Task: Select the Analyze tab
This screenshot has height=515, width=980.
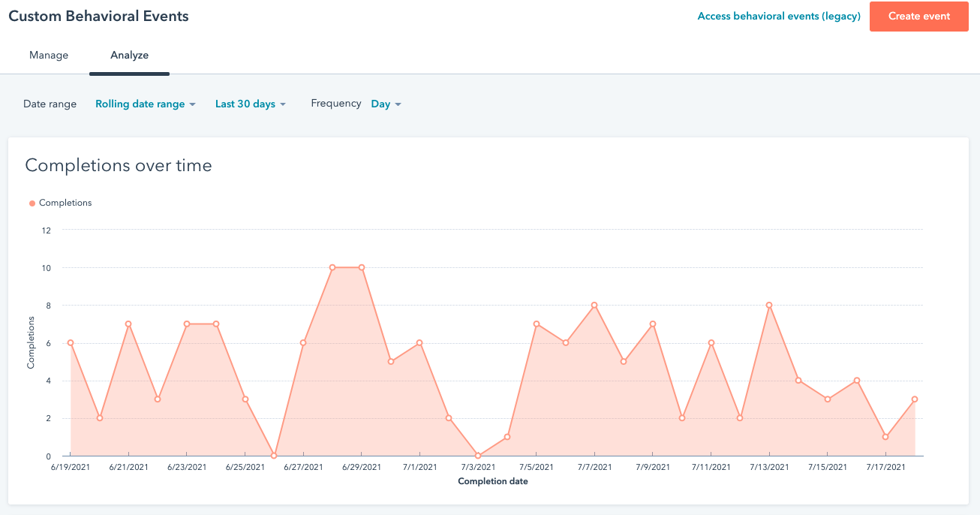Action: click(x=129, y=55)
